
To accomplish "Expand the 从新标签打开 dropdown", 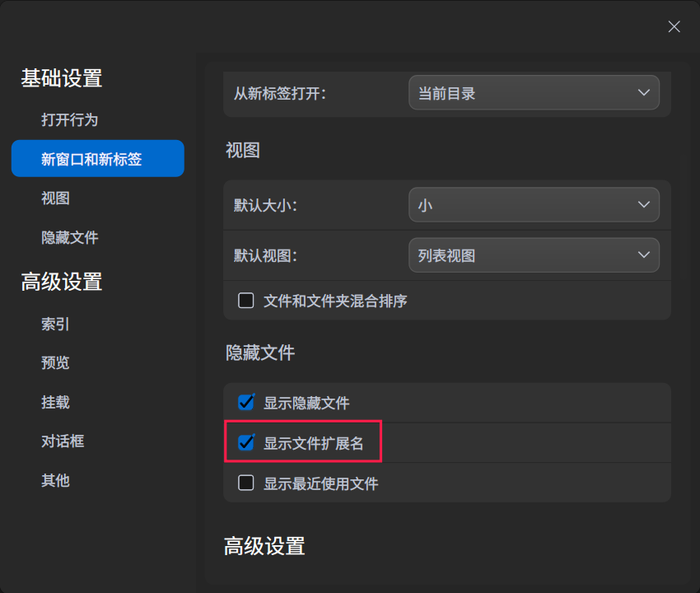I will [534, 92].
